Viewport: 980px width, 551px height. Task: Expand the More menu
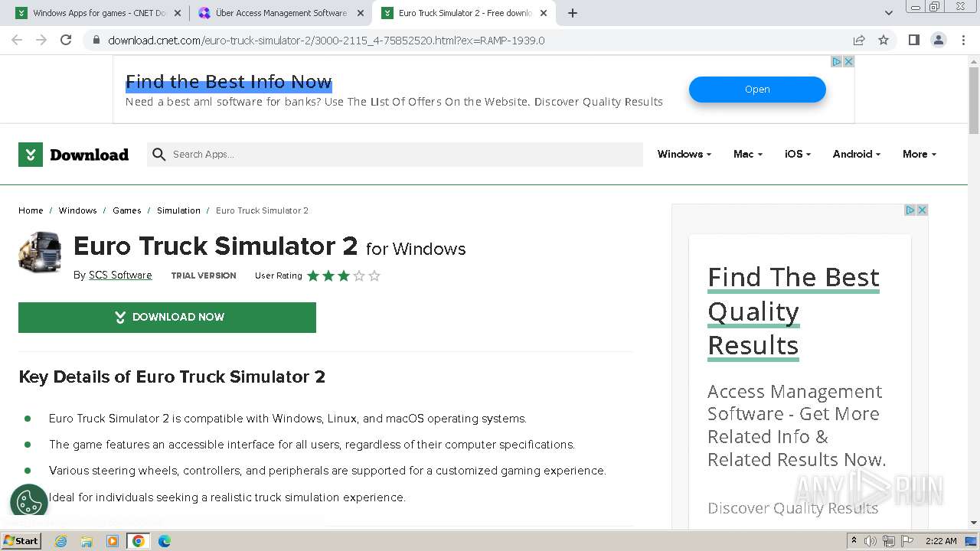(x=920, y=154)
